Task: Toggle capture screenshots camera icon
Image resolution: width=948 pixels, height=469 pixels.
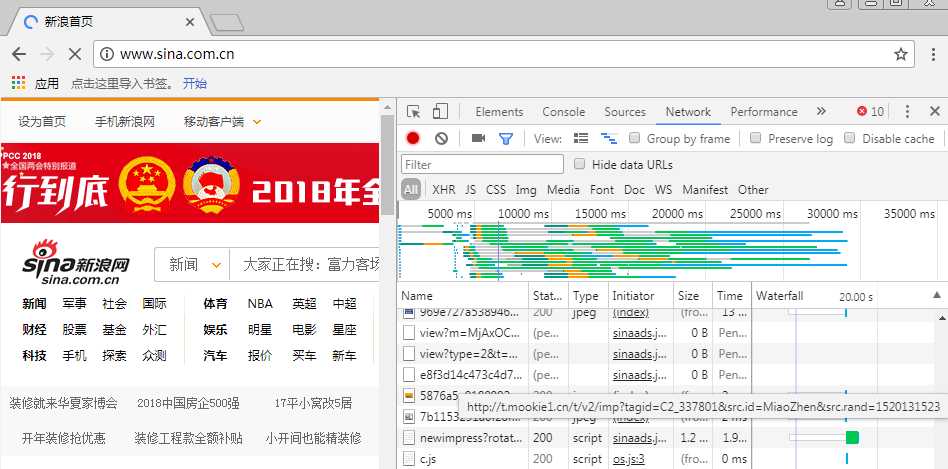Action: [478, 138]
